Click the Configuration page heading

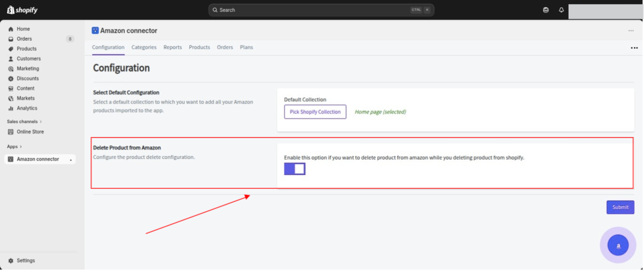pyautogui.click(x=121, y=68)
